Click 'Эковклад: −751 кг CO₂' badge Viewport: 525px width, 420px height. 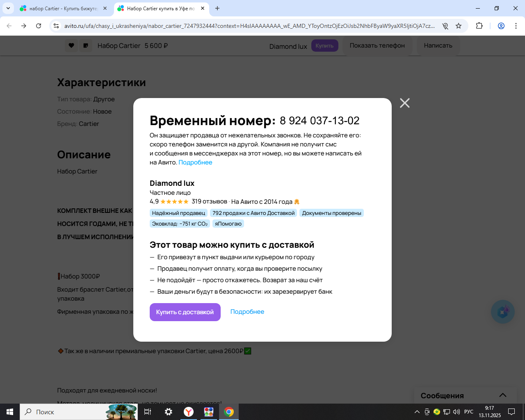180,224
